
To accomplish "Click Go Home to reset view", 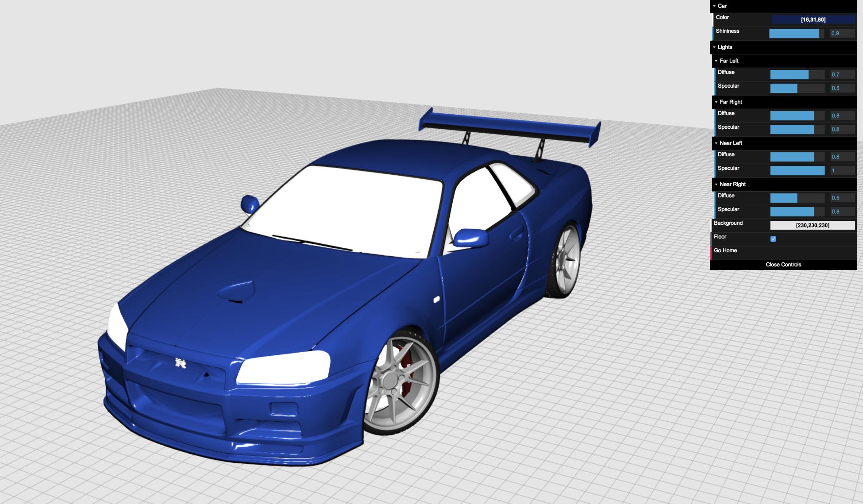I will 725,250.
